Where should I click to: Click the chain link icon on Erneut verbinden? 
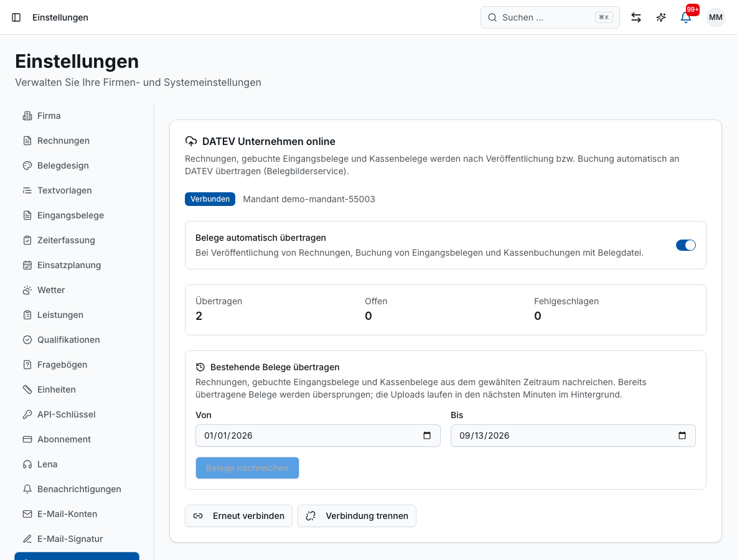pos(198,516)
